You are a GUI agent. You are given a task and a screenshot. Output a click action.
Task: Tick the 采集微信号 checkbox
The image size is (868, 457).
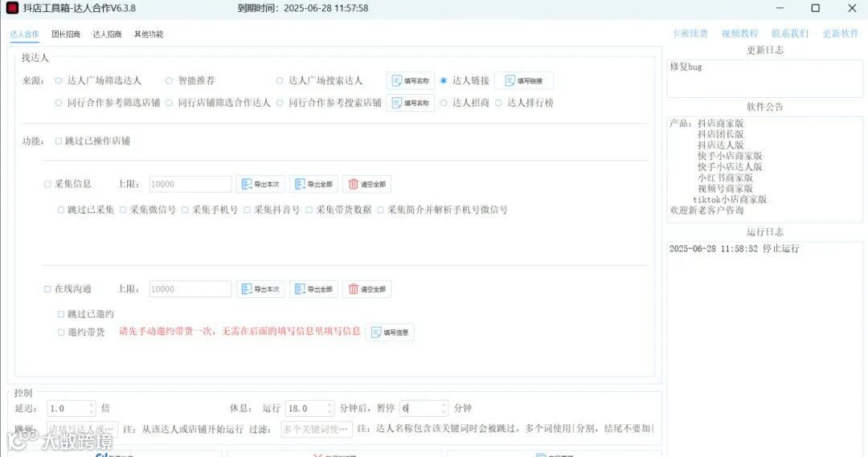[123, 210]
